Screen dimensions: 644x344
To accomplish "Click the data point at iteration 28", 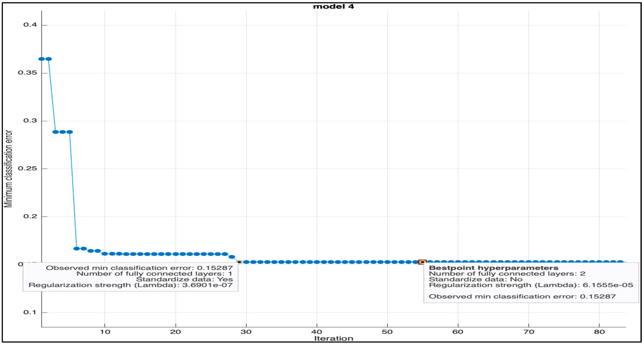I will coord(232,257).
